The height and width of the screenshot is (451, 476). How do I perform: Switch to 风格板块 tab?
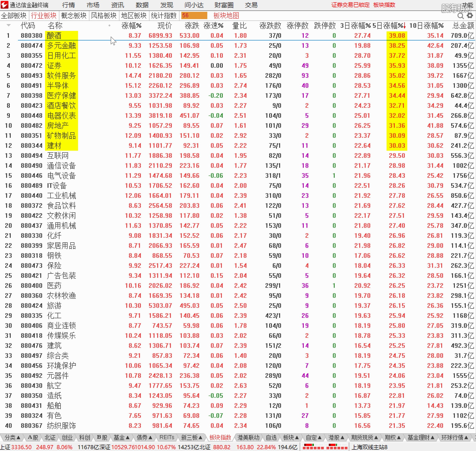click(104, 16)
